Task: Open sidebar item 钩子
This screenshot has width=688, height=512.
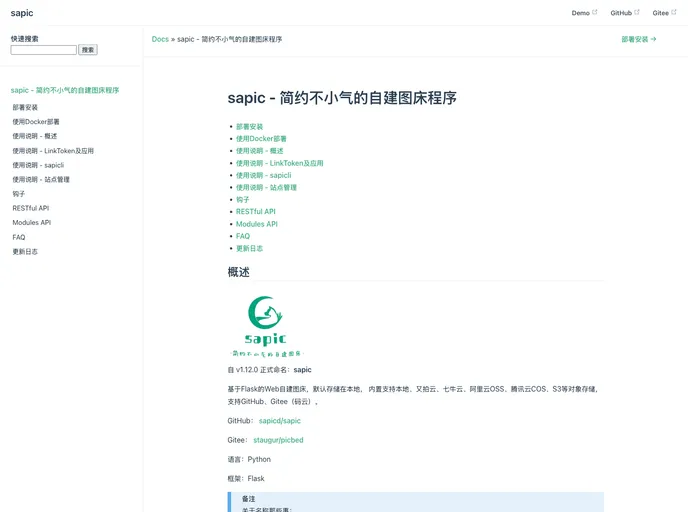Action: pyautogui.click(x=19, y=193)
